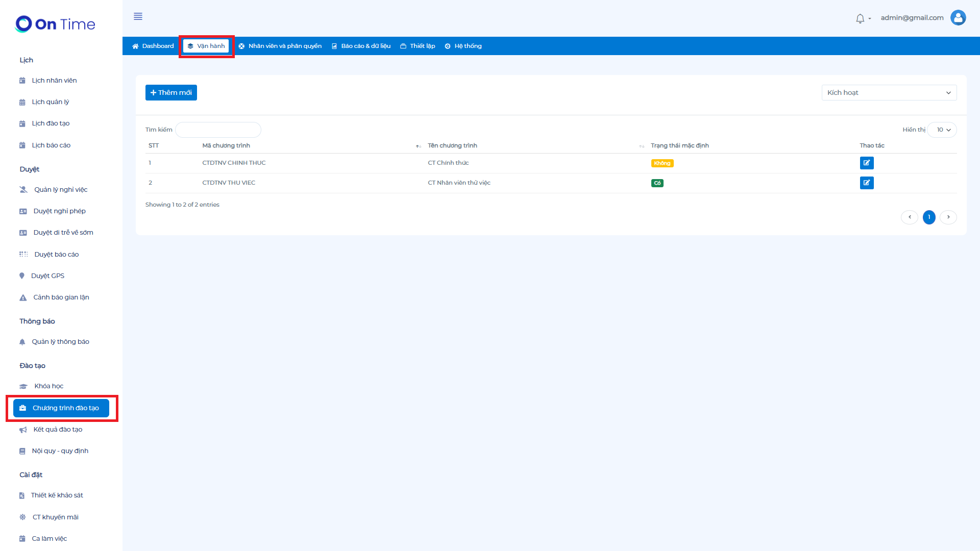Edit the CTDTNV THU VIEC row
This screenshot has height=551, width=980.
point(866,183)
